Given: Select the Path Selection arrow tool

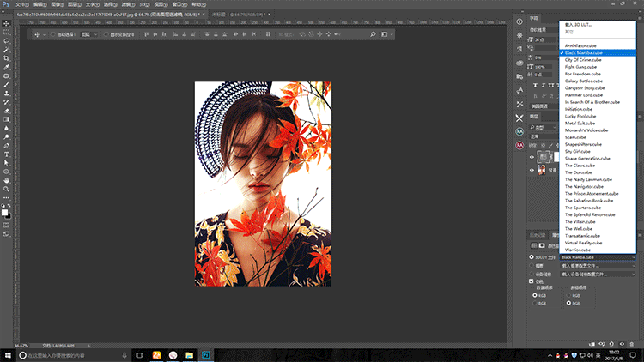Looking at the screenshot, I should [x=6, y=163].
